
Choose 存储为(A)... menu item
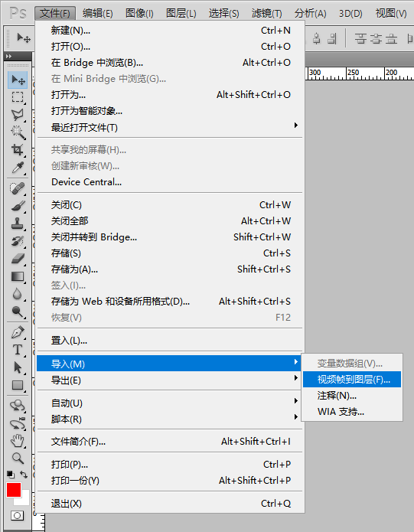[170, 269]
